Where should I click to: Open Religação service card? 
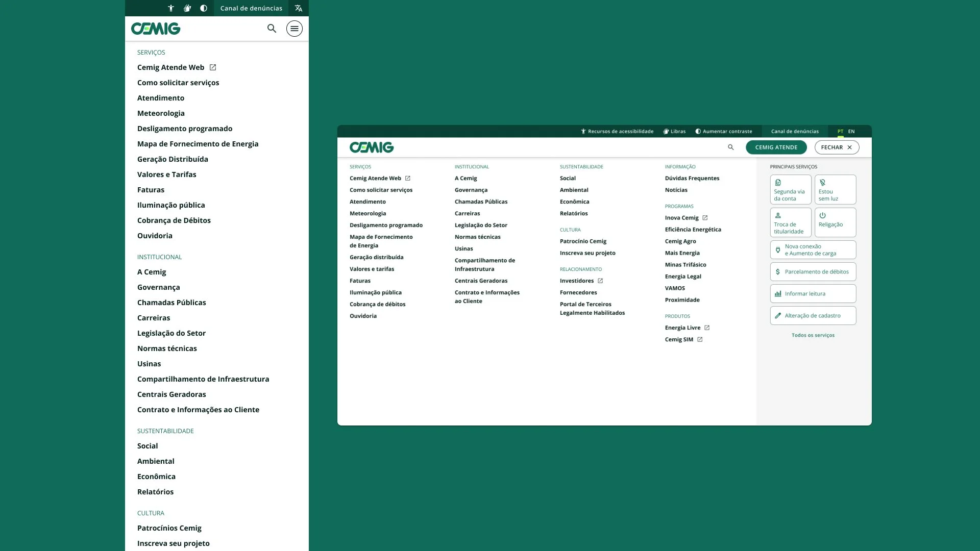(835, 222)
